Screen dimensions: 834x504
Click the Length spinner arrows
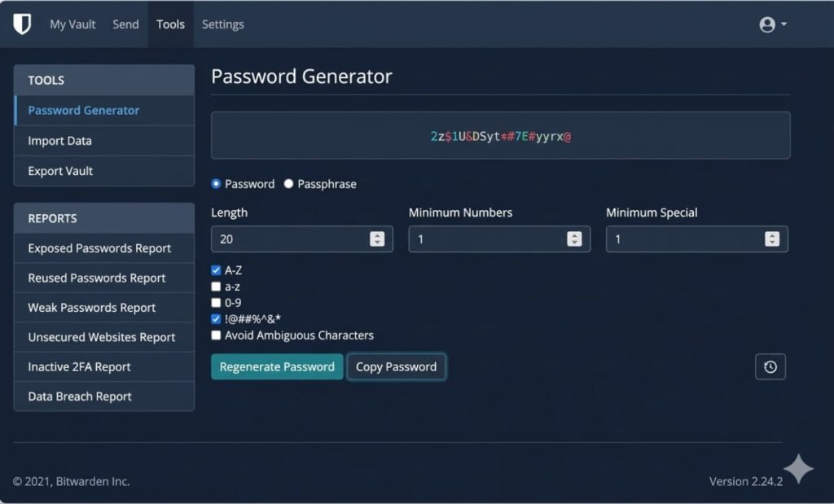376,239
